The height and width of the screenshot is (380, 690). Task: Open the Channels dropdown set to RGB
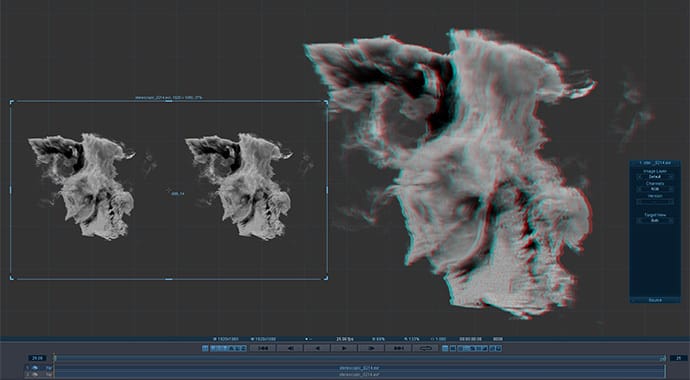655,189
